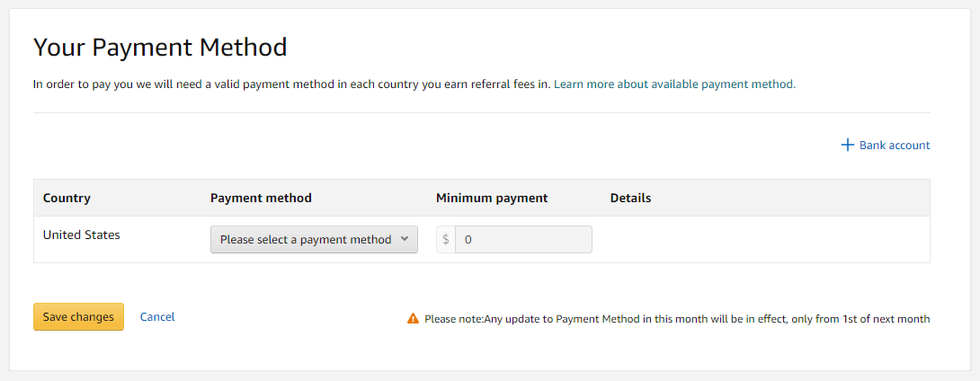The image size is (980, 381).
Task: Click the chevron arrow in payment method dropdown
Action: click(404, 239)
